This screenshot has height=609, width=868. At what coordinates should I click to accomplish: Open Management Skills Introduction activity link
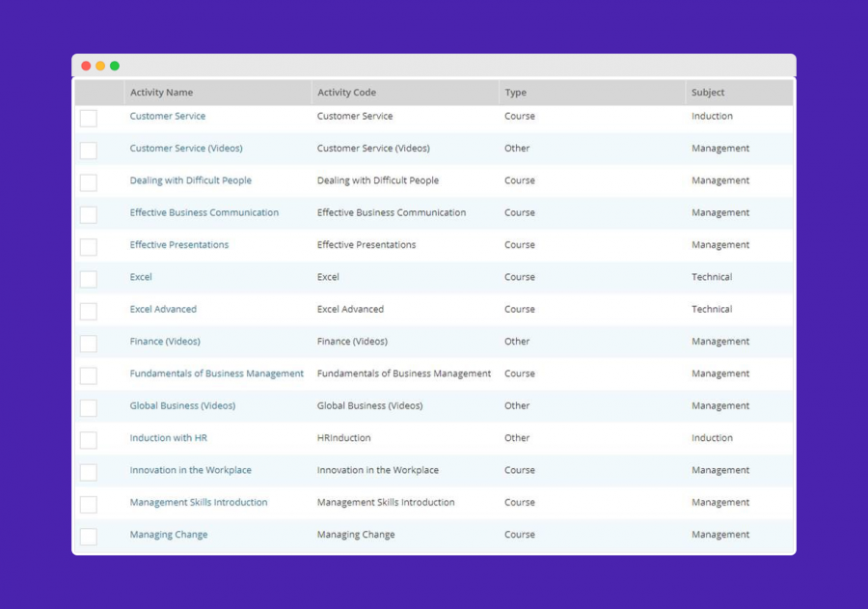pos(199,502)
